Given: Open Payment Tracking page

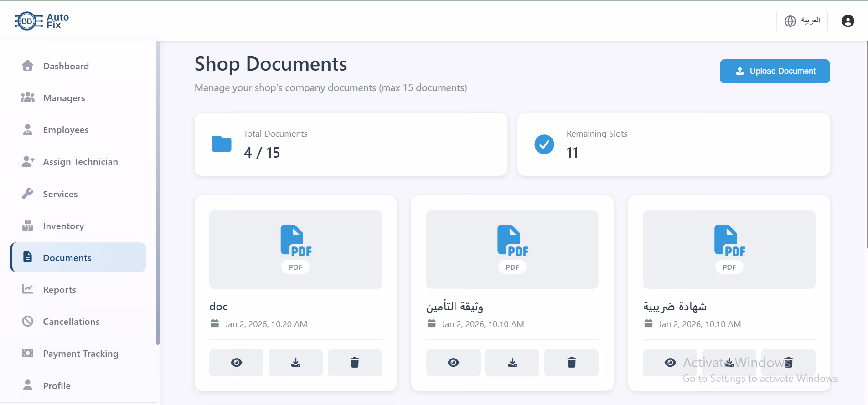Looking at the screenshot, I should click(x=78, y=354).
